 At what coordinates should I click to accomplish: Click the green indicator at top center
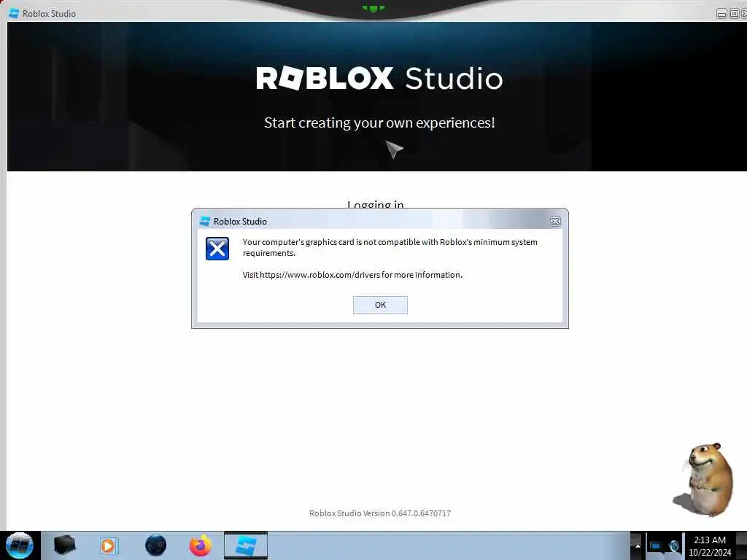click(373, 9)
